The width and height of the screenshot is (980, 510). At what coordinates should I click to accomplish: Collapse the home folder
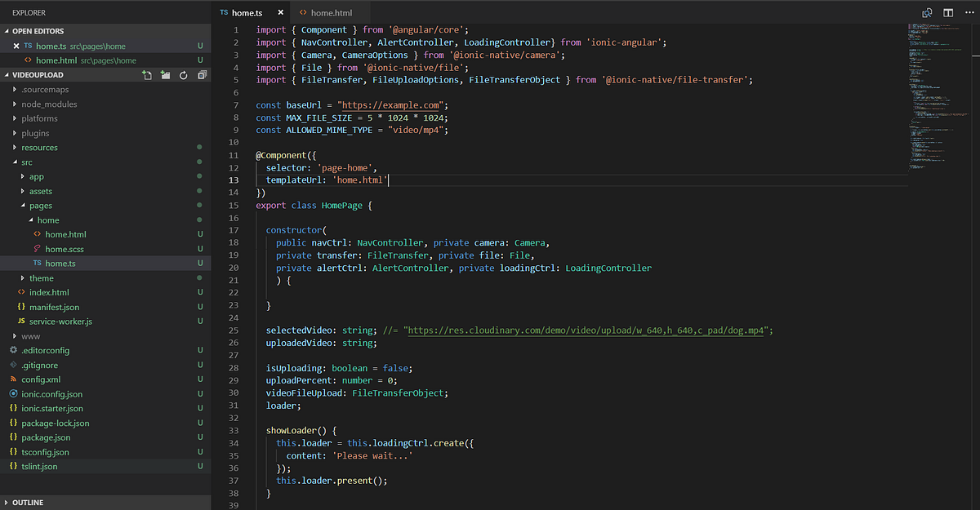point(105,220)
